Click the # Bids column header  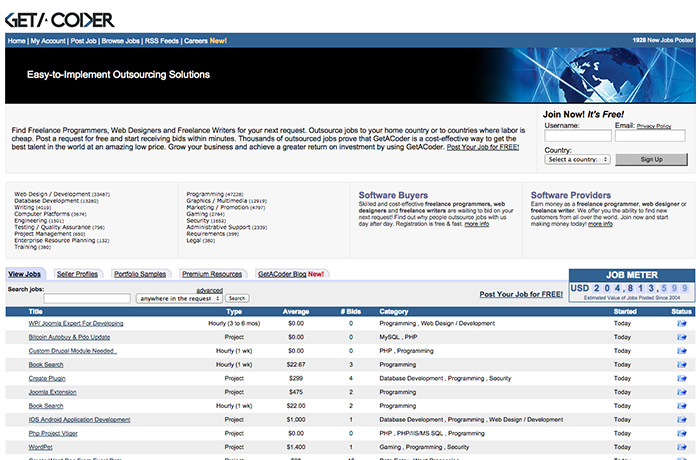click(x=351, y=311)
